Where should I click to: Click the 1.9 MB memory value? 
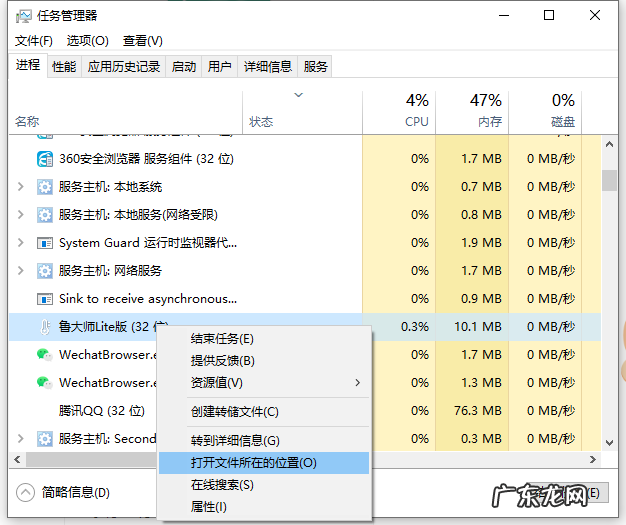tap(481, 243)
